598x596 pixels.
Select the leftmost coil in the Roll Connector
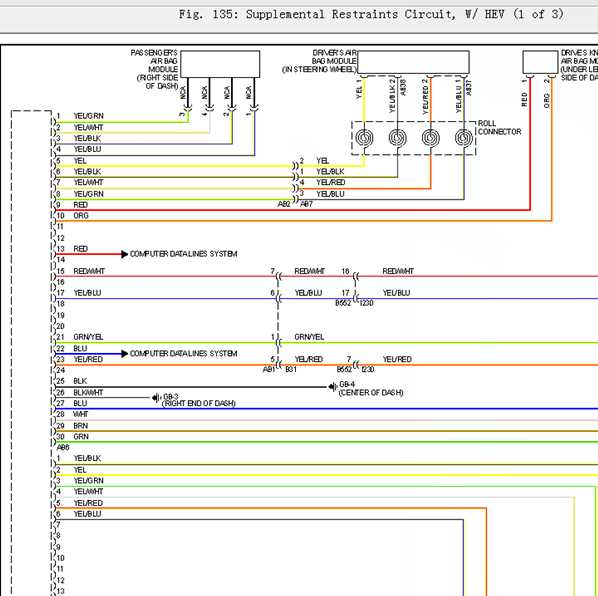(364, 138)
